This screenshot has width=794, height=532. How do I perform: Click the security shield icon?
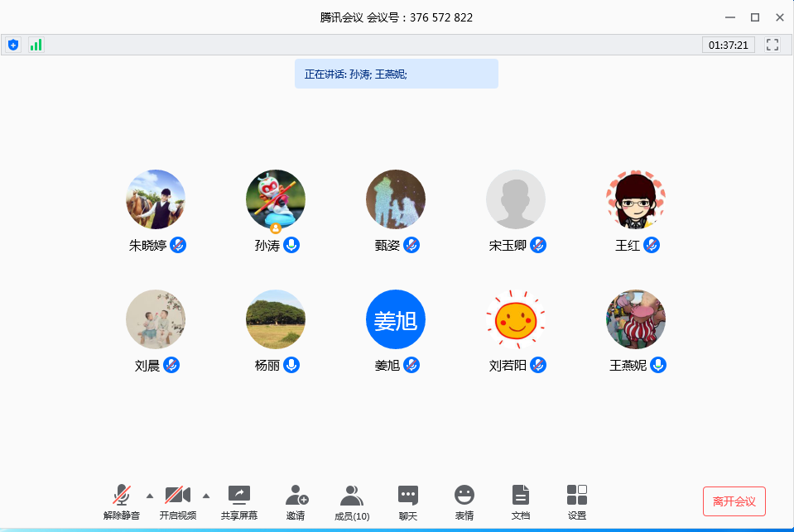pos(13,45)
